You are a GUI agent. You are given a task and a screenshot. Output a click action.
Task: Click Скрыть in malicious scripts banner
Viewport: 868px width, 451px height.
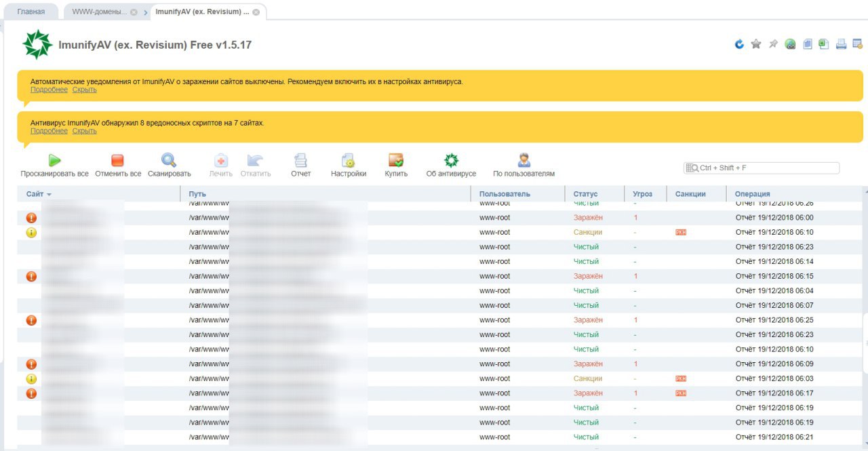pyautogui.click(x=85, y=131)
